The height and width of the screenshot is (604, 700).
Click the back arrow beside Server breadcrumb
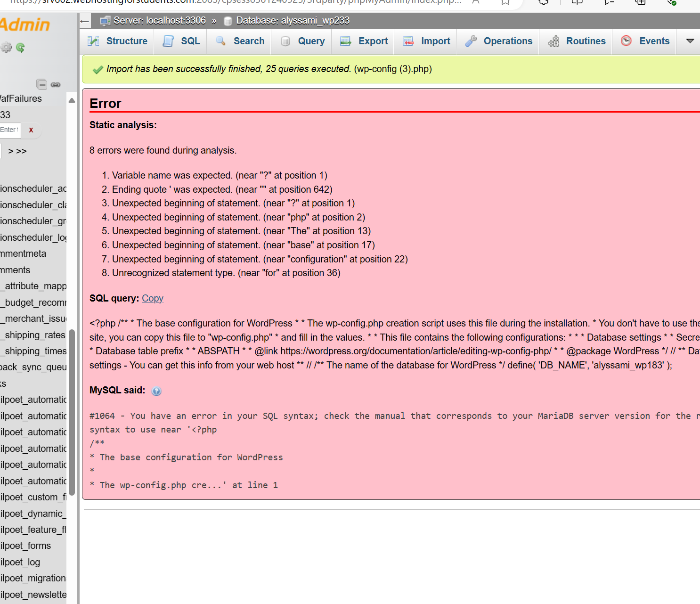(x=85, y=21)
